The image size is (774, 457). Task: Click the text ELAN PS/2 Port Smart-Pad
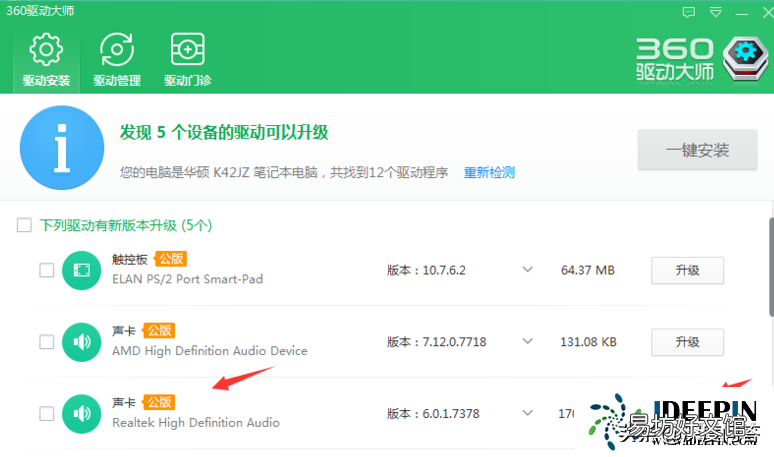(188, 279)
